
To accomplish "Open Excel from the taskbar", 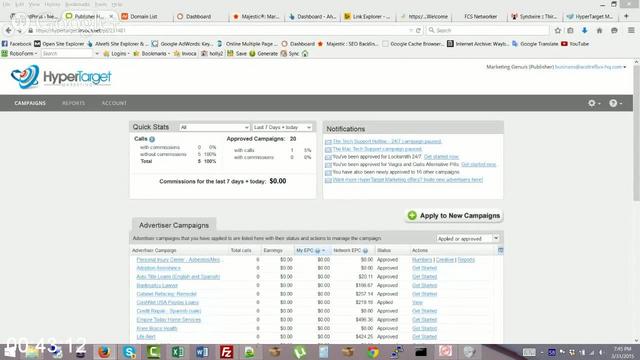I will tap(178, 351).
